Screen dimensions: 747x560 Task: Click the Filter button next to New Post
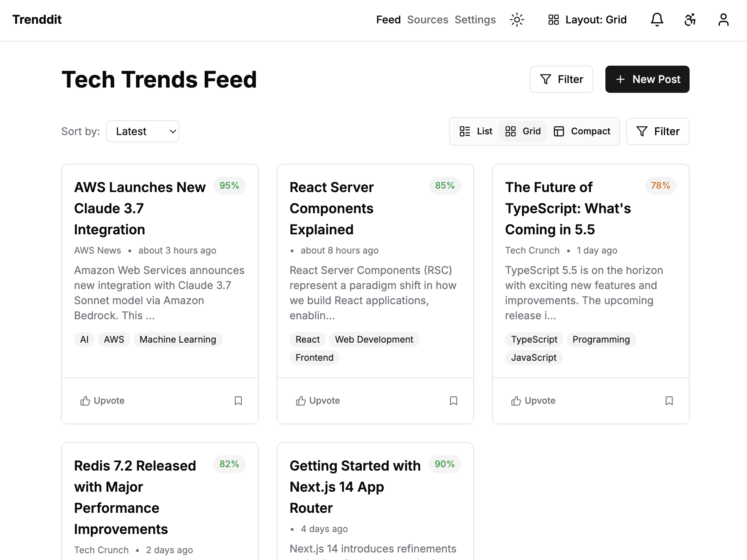pos(561,79)
